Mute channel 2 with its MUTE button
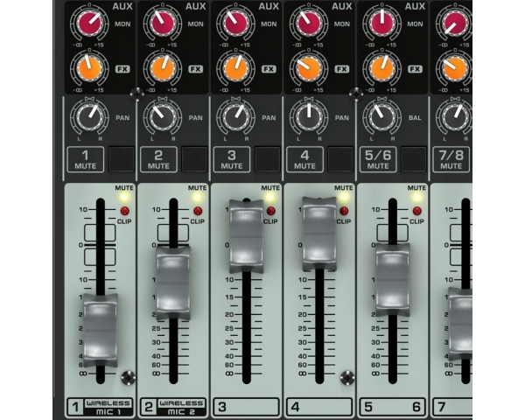 [x=158, y=159]
